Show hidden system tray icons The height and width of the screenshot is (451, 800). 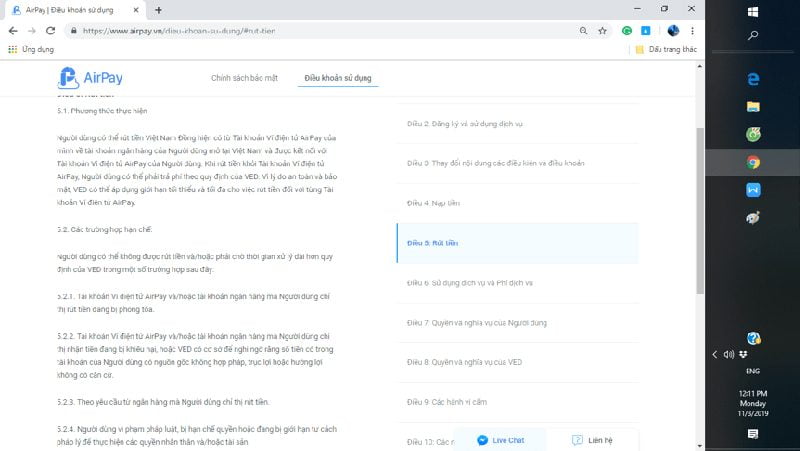click(x=715, y=355)
